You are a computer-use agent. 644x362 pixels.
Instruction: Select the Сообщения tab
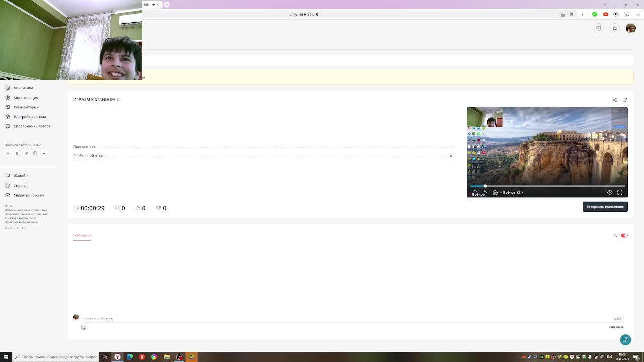coord(82,235)
